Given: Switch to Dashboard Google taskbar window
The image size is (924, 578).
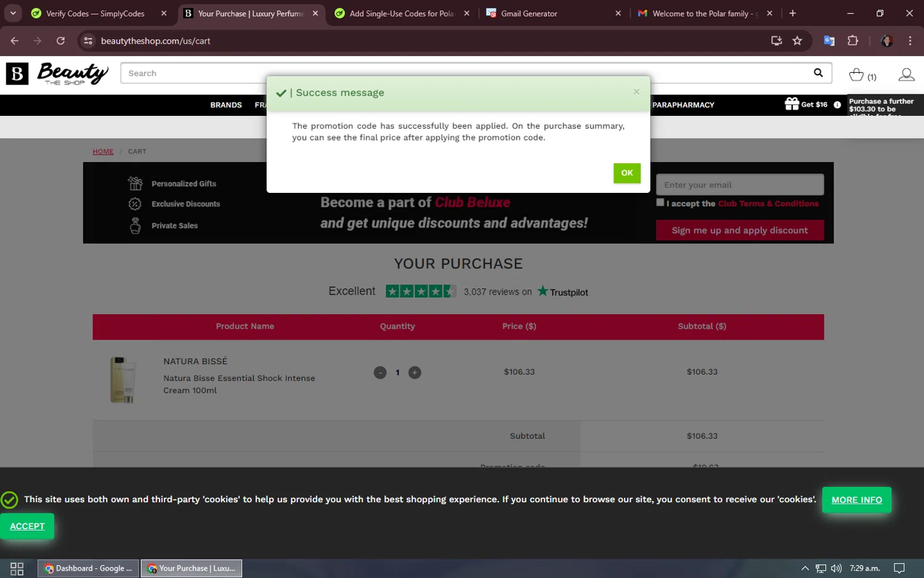Looking at the screenshot, I should click(x=89, y=568).
